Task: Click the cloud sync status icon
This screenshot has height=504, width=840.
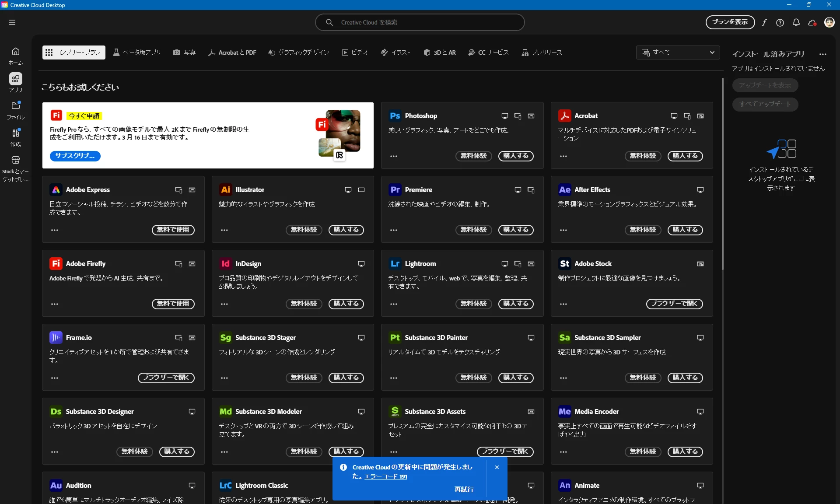Action: coord(812,23)
